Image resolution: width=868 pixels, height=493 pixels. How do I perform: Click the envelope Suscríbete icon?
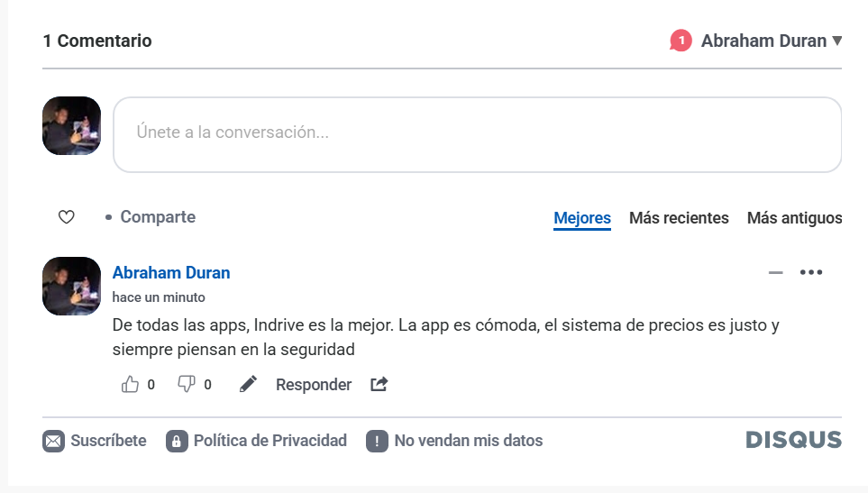tap(54, 441)
